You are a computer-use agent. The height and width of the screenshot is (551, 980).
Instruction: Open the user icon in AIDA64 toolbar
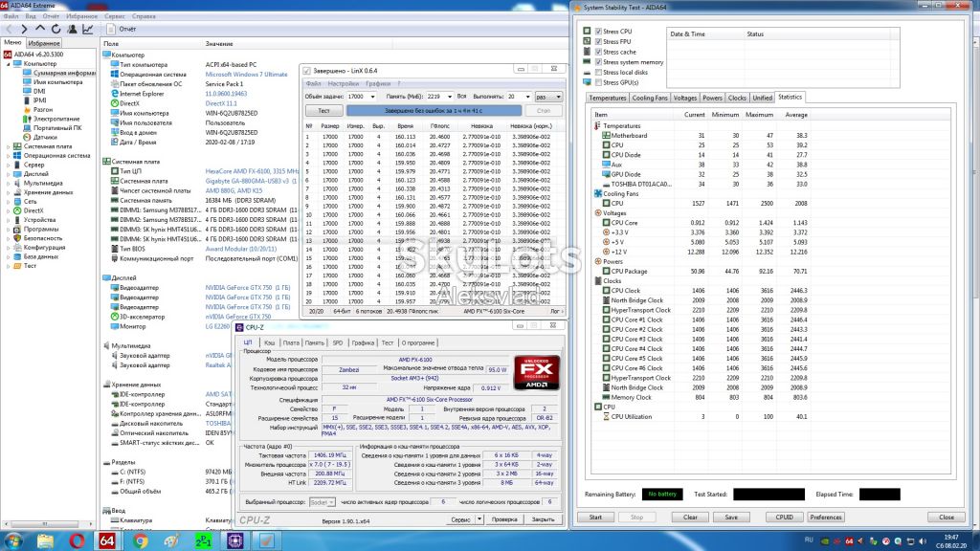(72, 29)
